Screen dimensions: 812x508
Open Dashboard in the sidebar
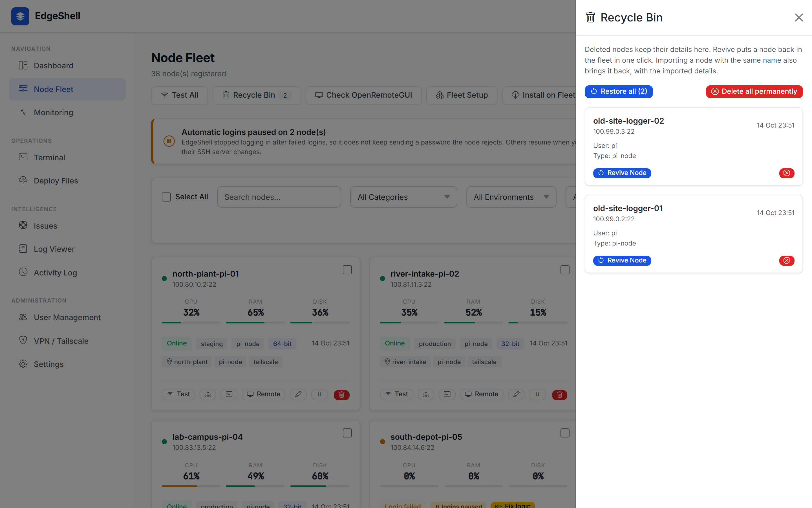click(x=67, y=65)
